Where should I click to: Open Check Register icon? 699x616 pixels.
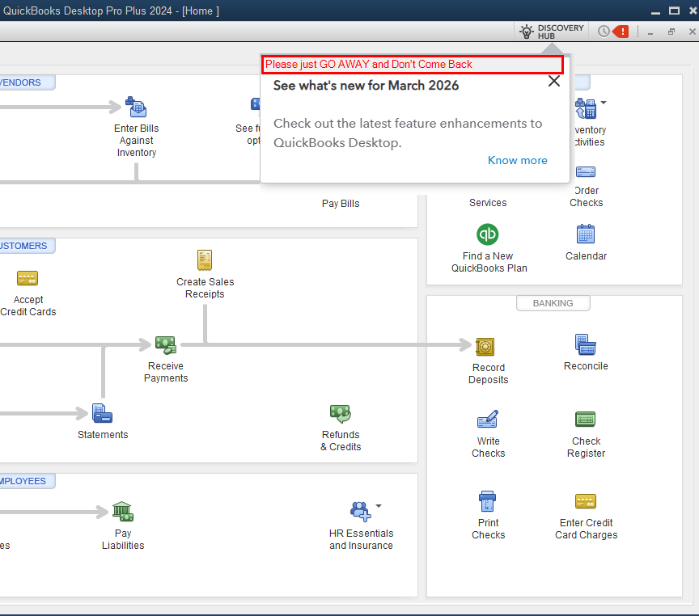point(585,419)
